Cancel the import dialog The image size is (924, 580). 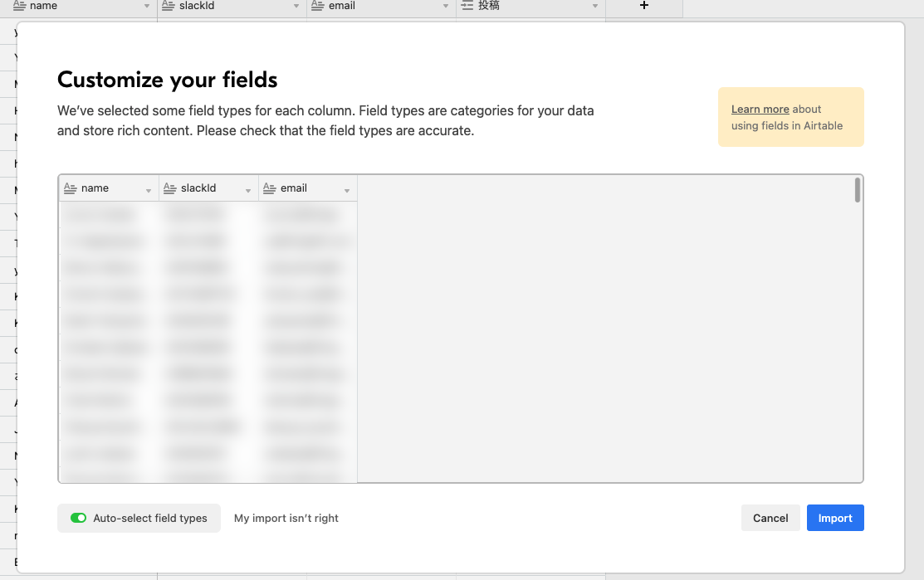pos(770,518)
